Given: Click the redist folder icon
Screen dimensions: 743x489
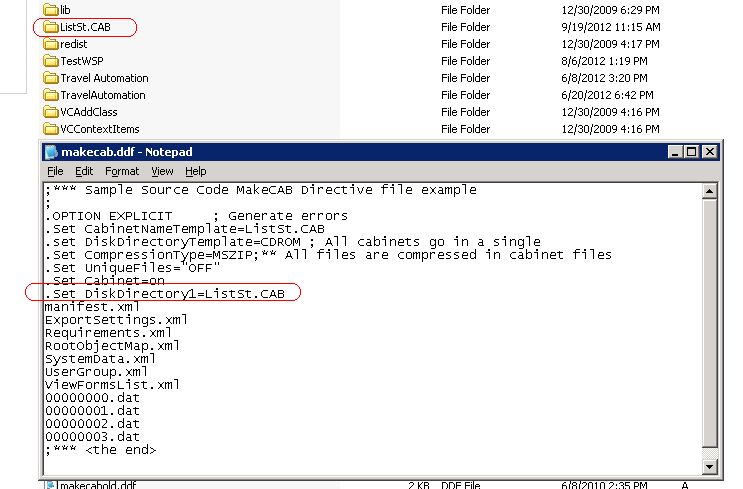Looking at the screenshot, I should click(x=50, y=44).
